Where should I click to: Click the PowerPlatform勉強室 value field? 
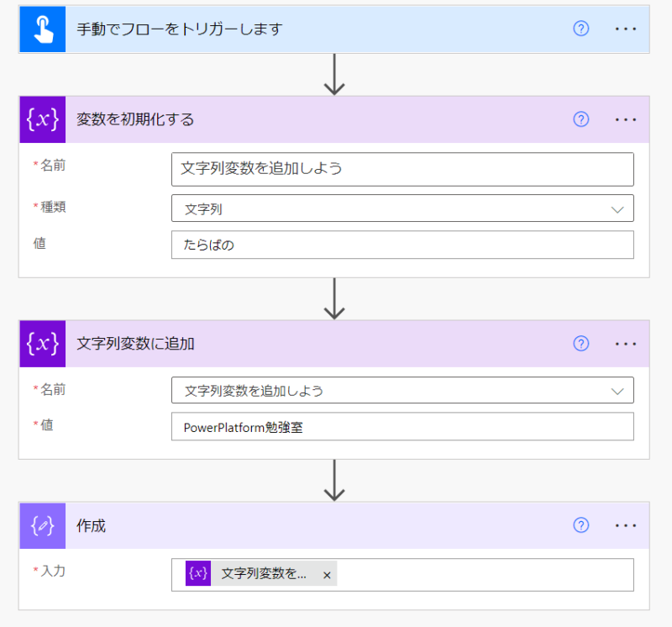tap(402, 427)
